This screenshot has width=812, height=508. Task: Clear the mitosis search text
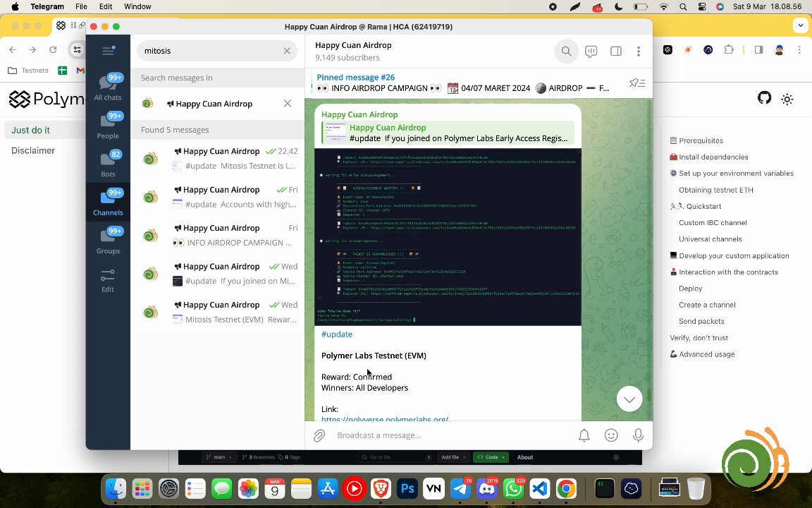(x=287, y=51)
